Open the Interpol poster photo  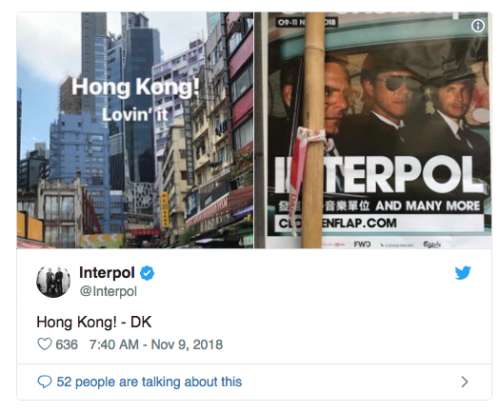pos(373,130)
